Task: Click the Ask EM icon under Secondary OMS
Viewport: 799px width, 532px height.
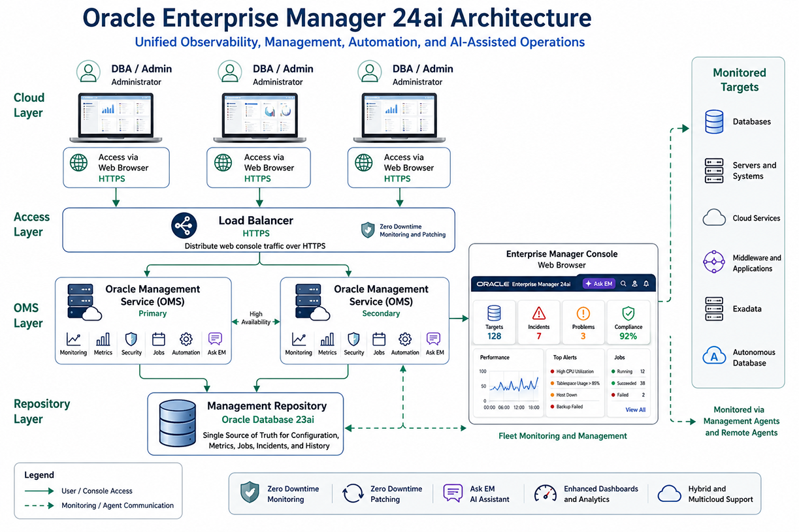Action: 433,339
